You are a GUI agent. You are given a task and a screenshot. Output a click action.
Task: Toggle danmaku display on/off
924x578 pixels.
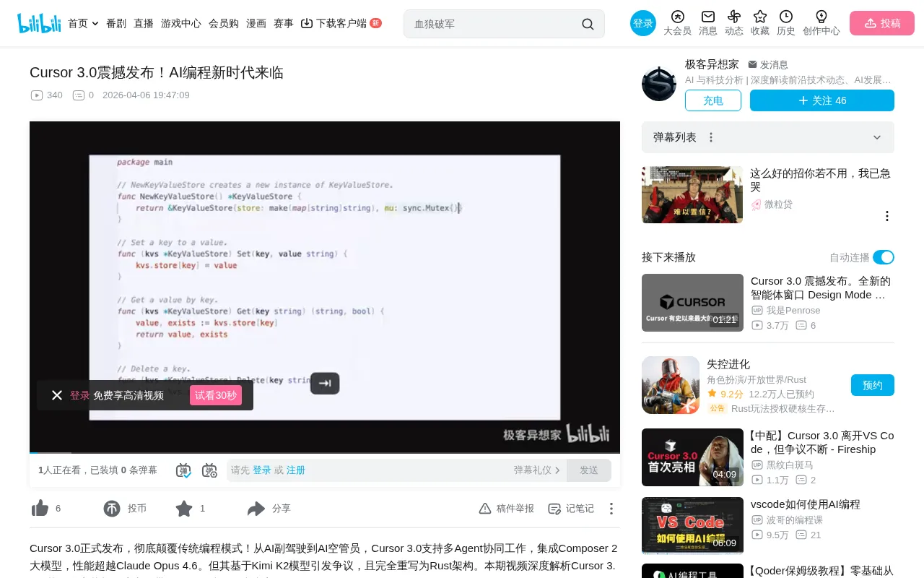point(183,470)
